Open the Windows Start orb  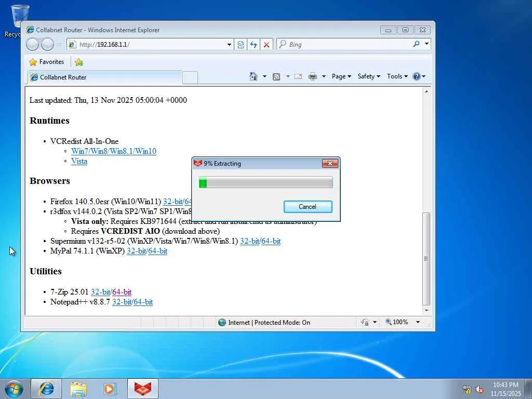tap(14, 389)
